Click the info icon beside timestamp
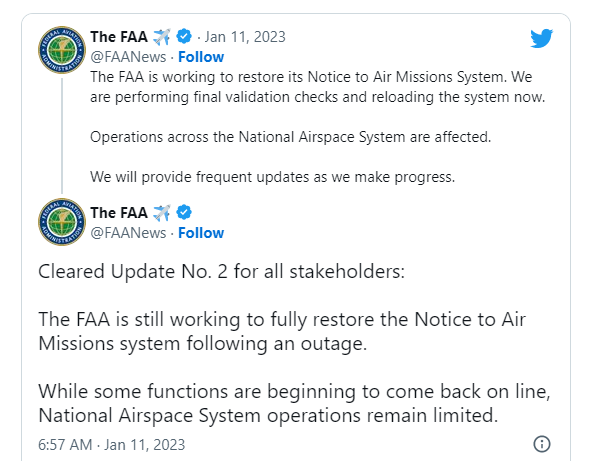Image resolution: width=589 pixels, height=461 pixels. click(x=542, y=444)
